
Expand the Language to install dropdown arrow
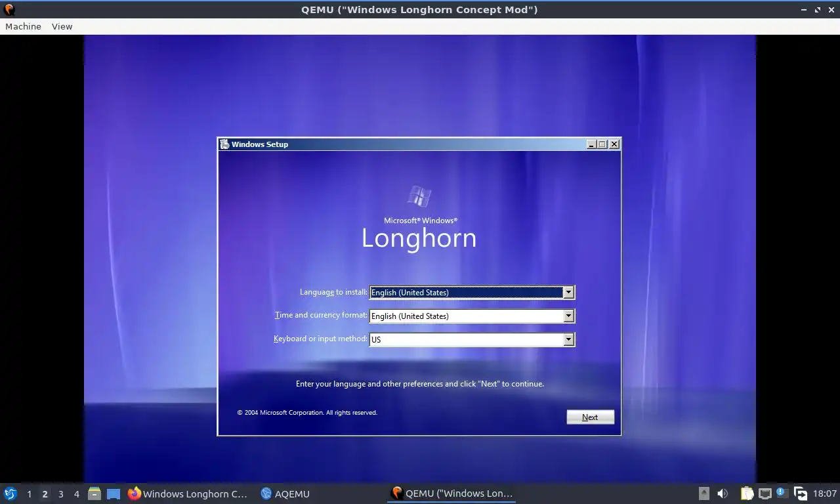568,292
